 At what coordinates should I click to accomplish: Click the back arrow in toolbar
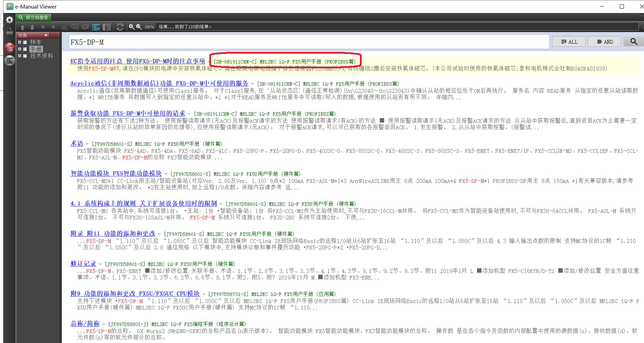click(x=43, y=27)
